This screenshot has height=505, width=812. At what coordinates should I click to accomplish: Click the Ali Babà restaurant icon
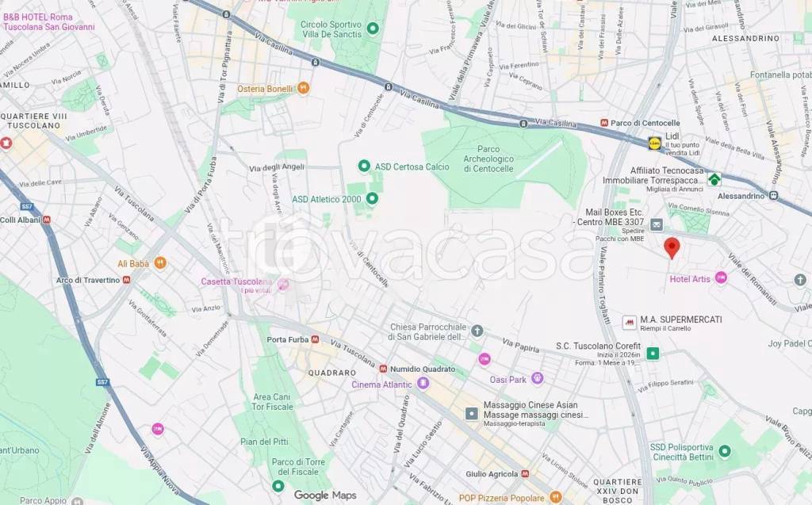(x=160, y=263)
